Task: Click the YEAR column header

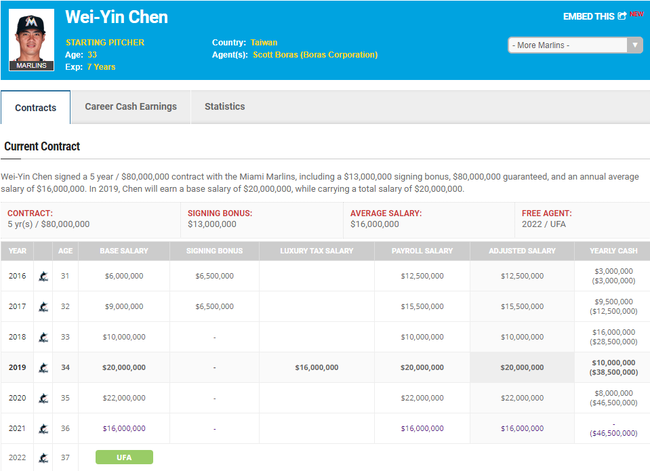Action: tap(17, 251)
